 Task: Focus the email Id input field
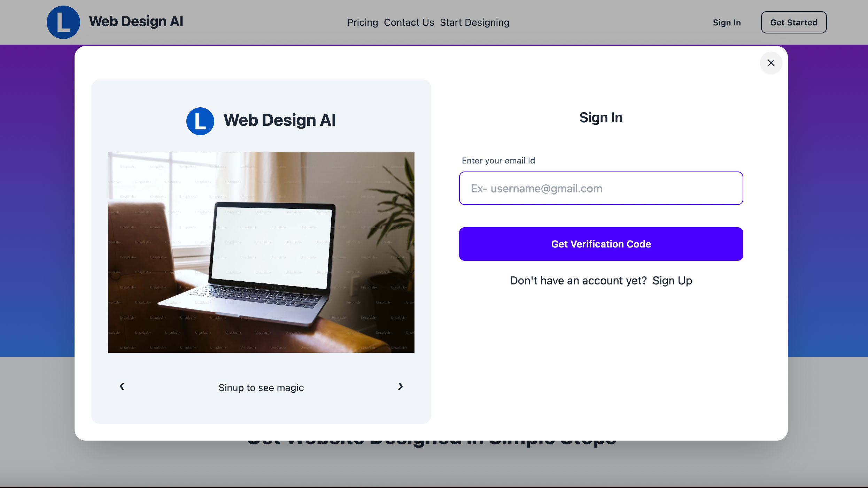[601, 188]
